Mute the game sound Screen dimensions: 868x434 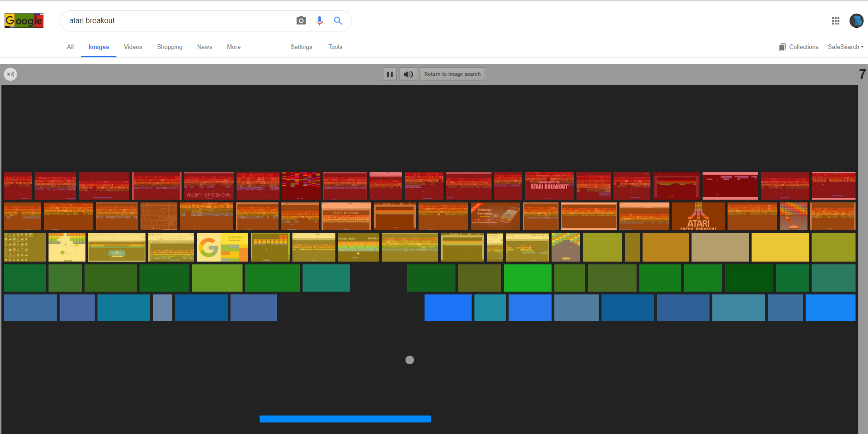tap(408, 74)
